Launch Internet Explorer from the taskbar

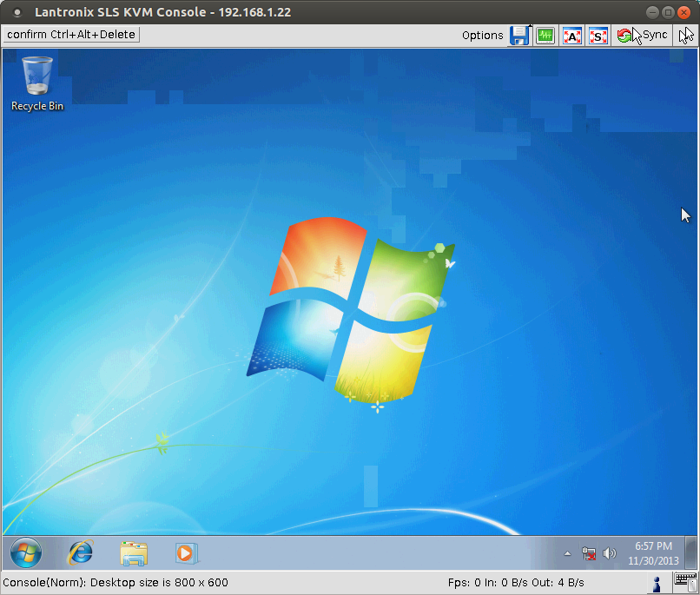coord(79,553)
